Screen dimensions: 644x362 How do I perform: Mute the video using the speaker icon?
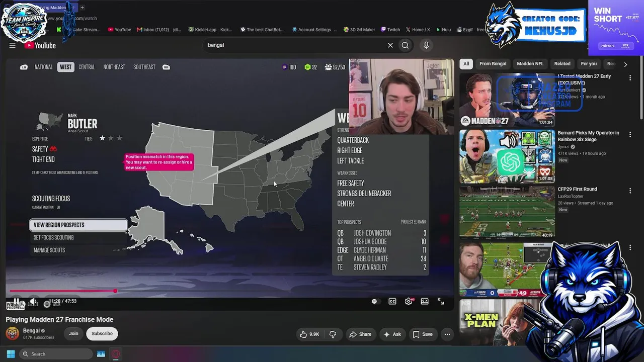point(33,302)
